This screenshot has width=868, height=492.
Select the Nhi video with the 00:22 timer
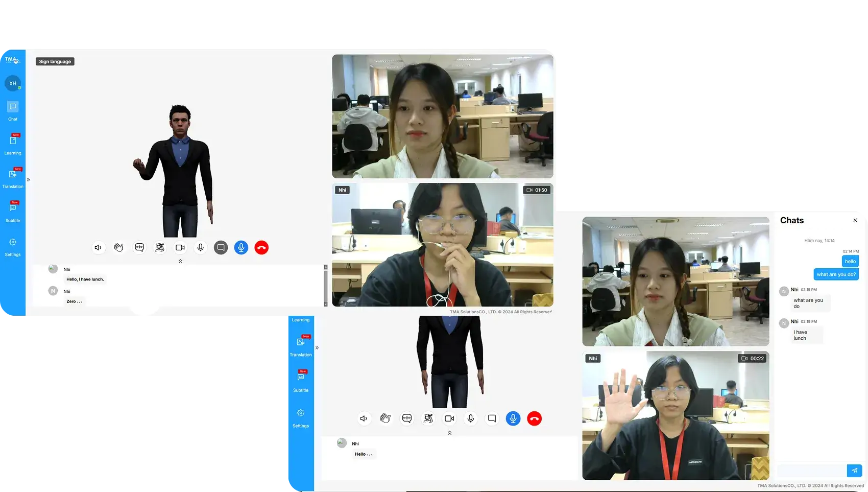676,415
